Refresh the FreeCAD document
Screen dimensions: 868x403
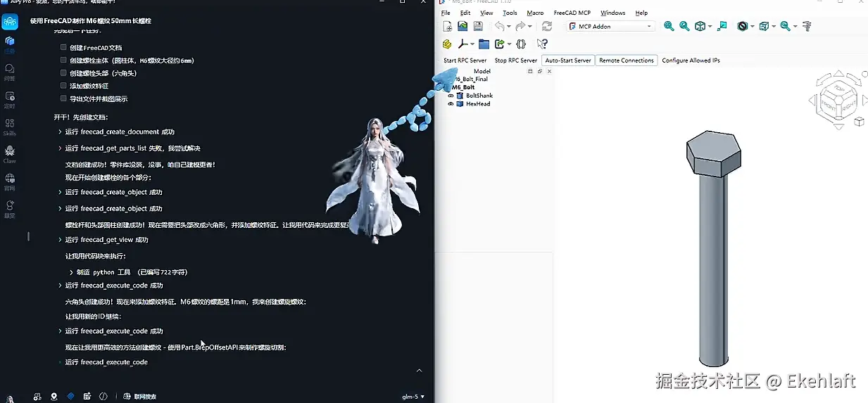(547, 26)
